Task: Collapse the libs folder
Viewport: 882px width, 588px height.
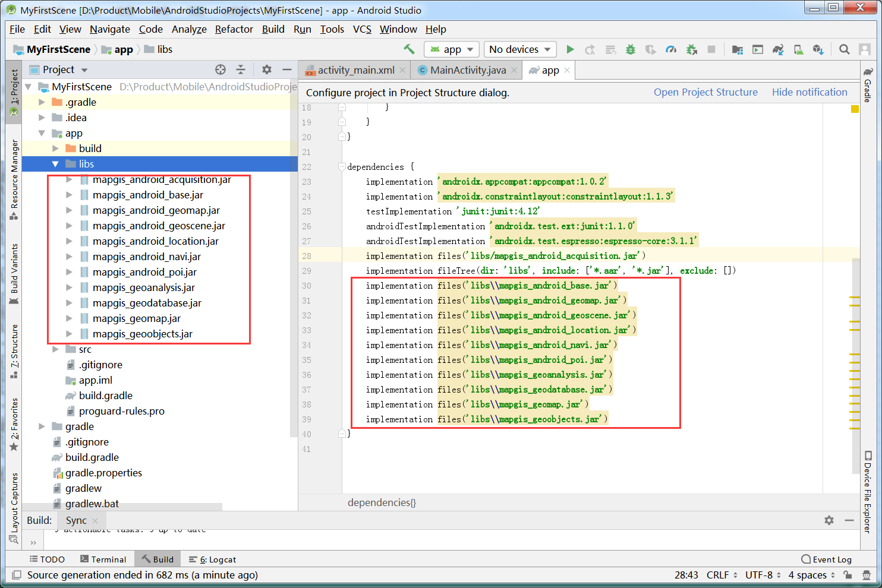Action: 55,164
